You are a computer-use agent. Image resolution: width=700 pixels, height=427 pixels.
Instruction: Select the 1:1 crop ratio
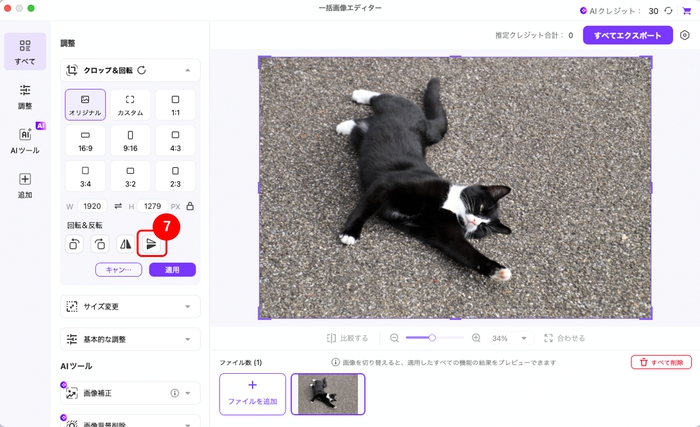(x=175, y=105)
